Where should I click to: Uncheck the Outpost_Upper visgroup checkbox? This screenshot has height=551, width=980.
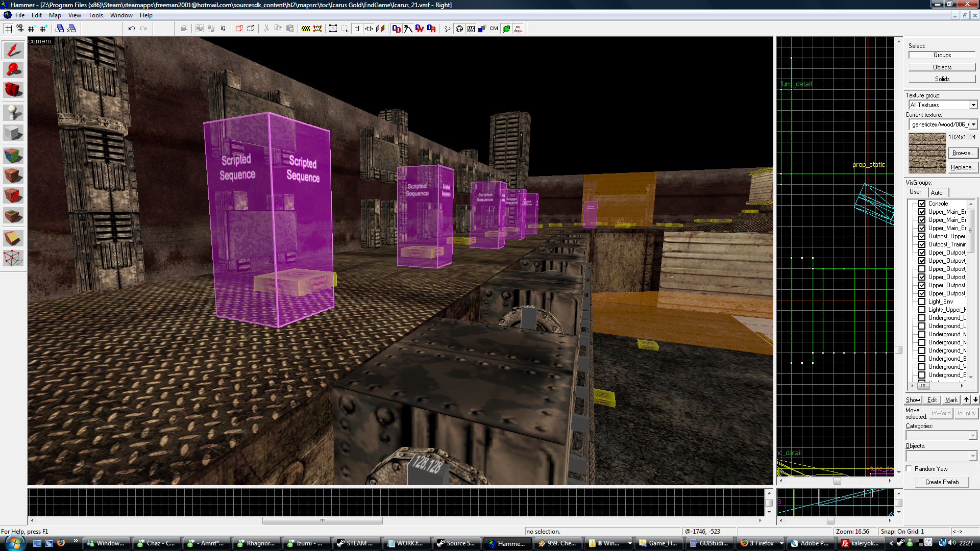(922, 236)
